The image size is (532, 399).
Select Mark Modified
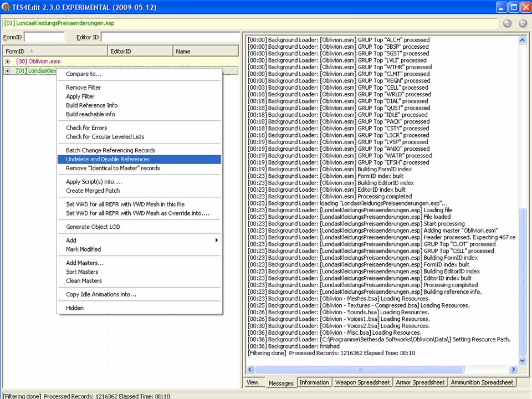139,249
